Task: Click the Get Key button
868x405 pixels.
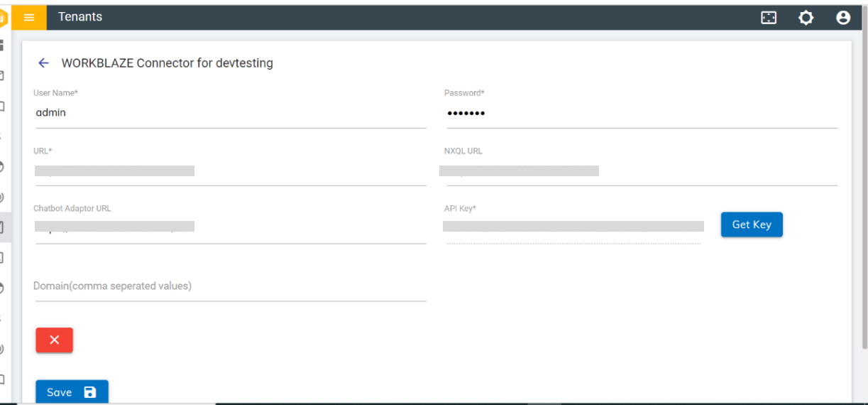Action: (752, 225)
